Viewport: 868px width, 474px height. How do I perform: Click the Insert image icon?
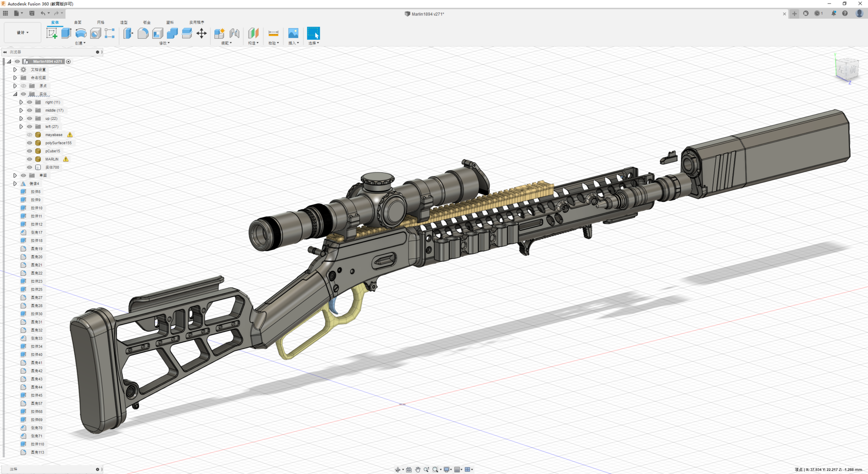293,33
